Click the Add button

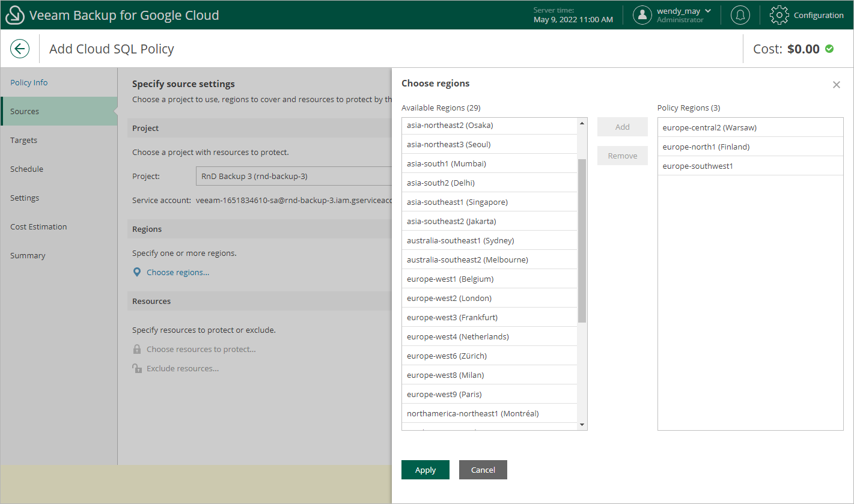[x=623, y=127]
